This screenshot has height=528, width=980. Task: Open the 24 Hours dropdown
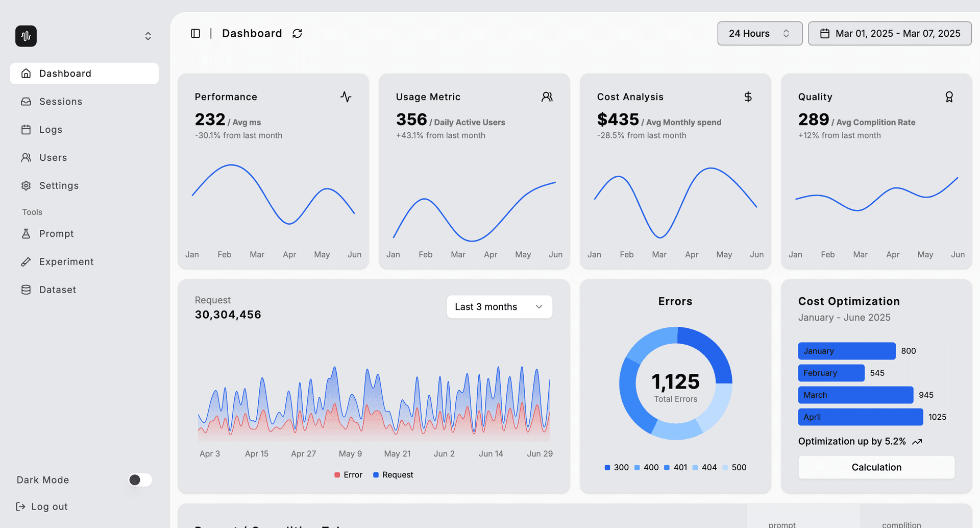click(x=759, y=33)
